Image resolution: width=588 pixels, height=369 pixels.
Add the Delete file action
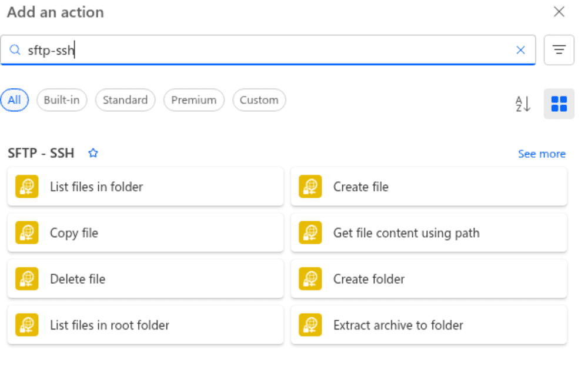click(145, 279)
